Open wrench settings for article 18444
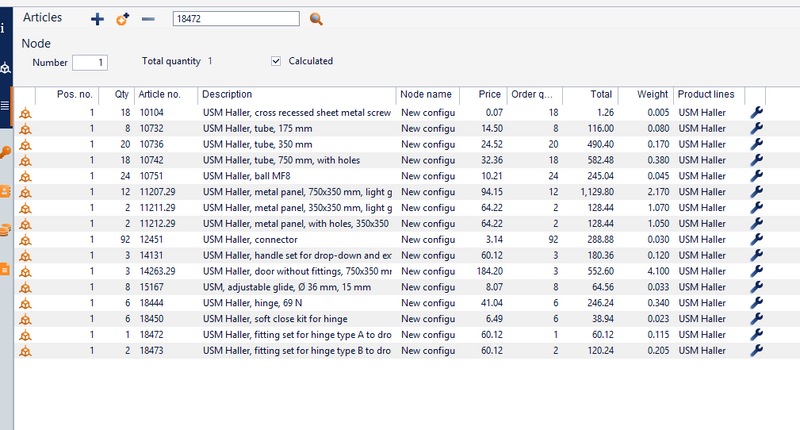Image resolution: width=800 pixels, height=430 pixels. click(756, 303)
